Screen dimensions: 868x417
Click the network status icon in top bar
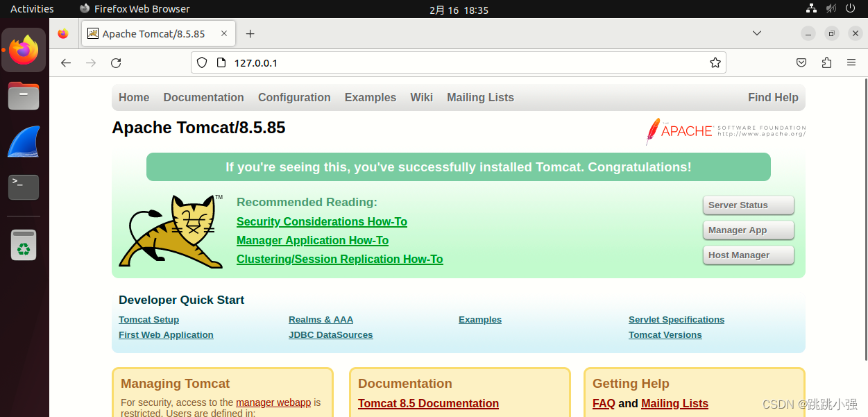(x=811, y=9)
